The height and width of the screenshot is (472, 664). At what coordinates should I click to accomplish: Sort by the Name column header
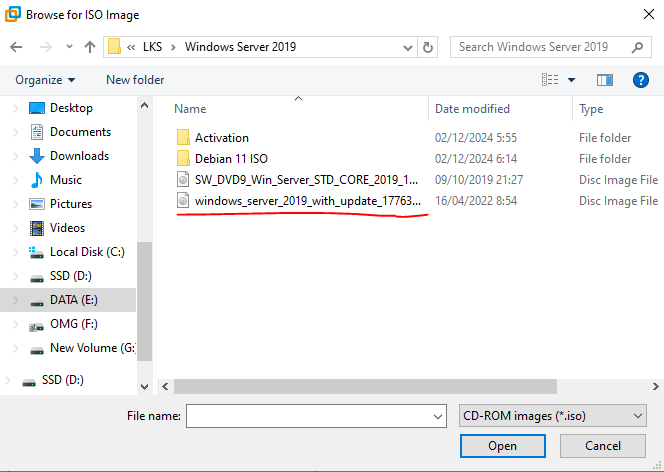pos(190,109)
